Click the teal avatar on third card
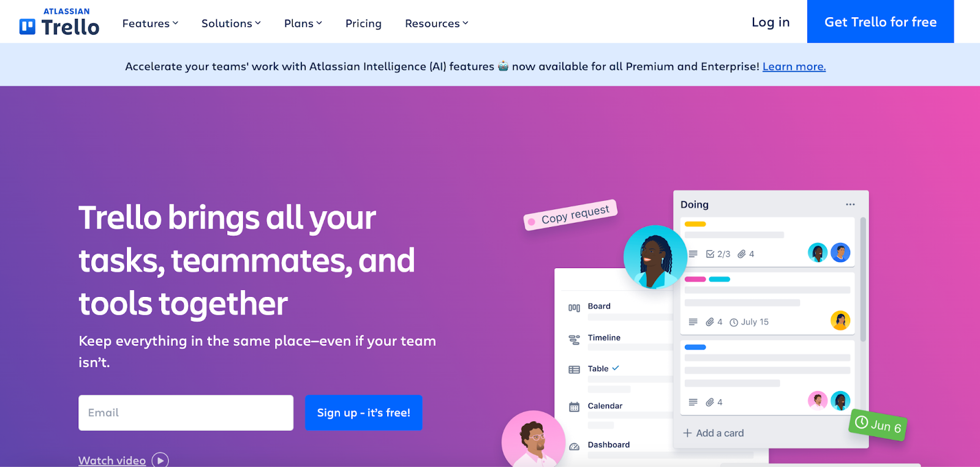 click(840, 400)
